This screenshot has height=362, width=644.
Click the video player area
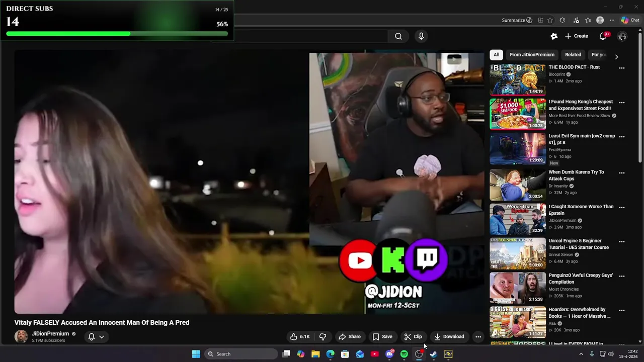coord(249,182)
